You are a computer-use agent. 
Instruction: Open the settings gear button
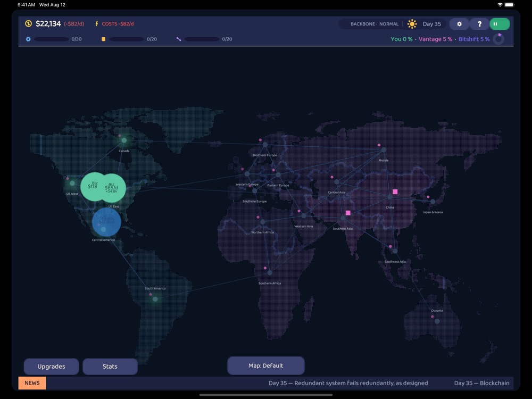pos(459,24)
